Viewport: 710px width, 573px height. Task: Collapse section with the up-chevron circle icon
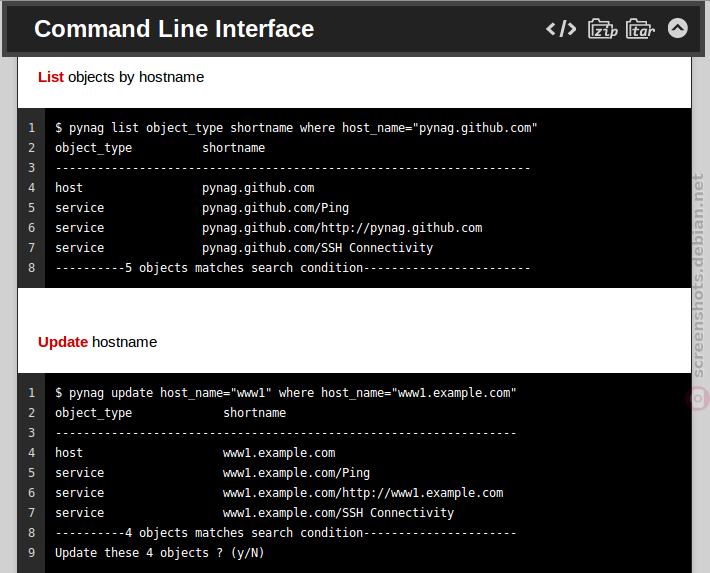pyautogui.click(x=677, y=29)
